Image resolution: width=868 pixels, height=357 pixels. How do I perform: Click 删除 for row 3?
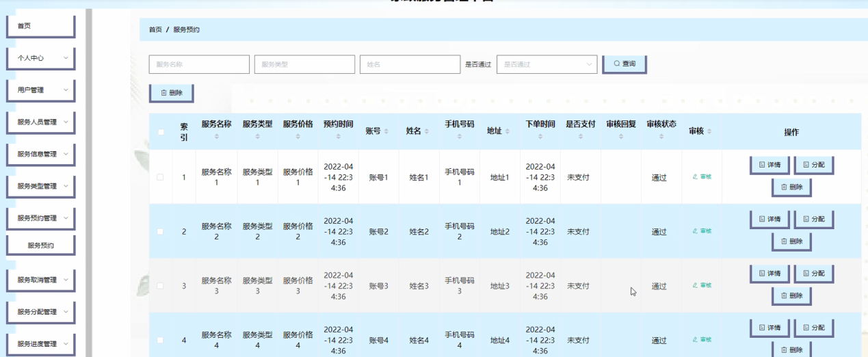pyautogui.click(x=791, y=295)
